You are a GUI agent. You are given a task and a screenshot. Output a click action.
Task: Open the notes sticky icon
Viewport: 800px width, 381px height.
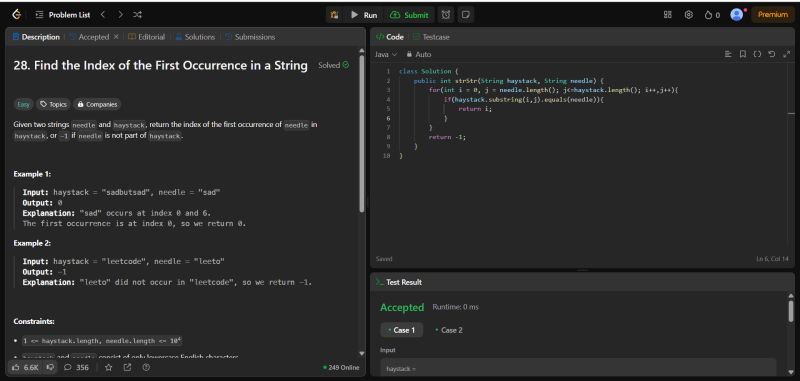[465, 15]
